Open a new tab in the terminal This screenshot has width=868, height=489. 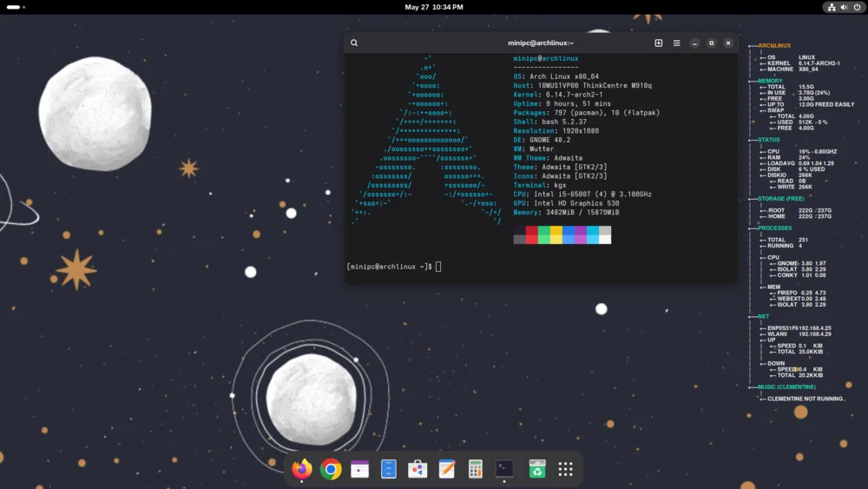coord(658,43)
